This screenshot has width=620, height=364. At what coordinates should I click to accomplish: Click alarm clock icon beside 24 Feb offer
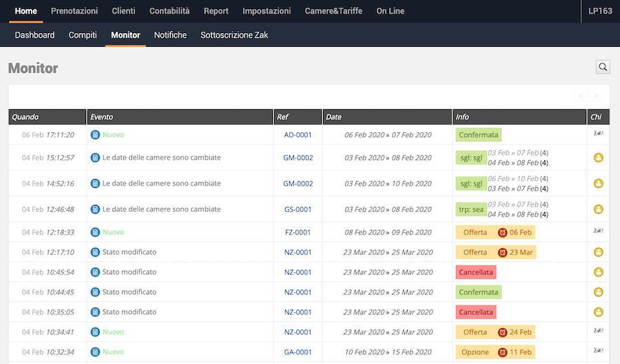[502, 332]
